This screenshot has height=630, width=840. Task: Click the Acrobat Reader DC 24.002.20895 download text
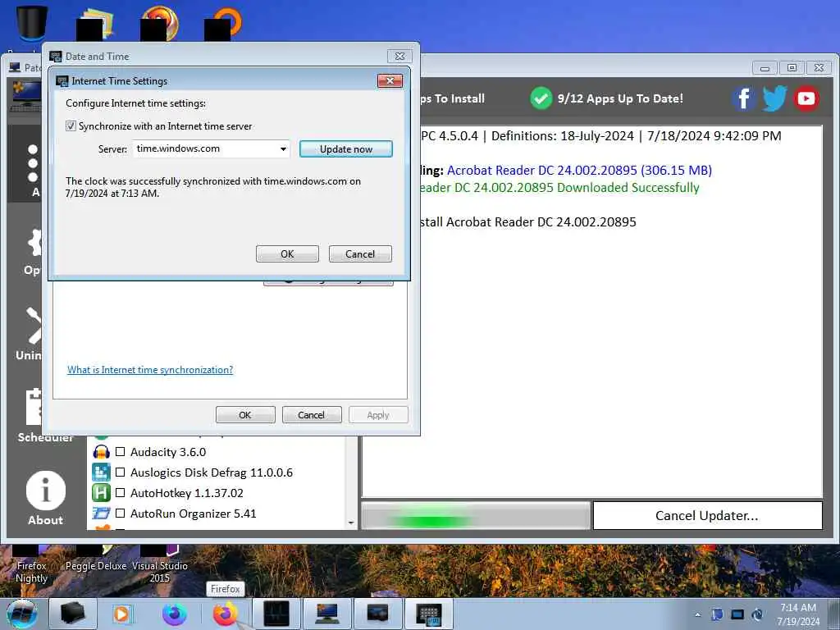tap(580, 171)
